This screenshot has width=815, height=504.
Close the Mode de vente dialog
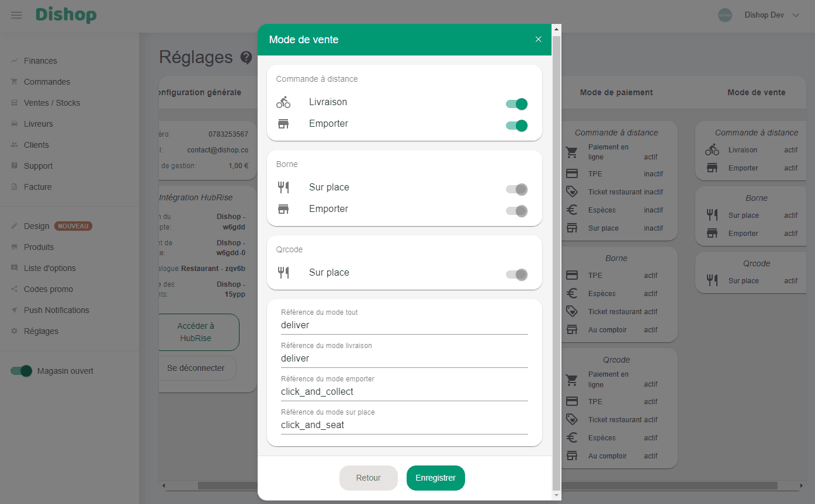(x=539, y=39)
